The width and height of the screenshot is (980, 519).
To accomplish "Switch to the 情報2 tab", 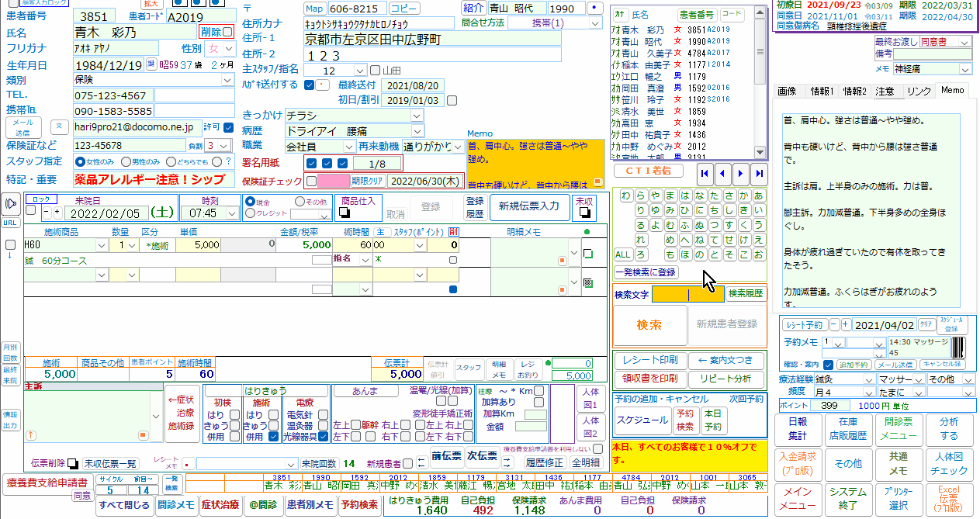I will 855,91.
